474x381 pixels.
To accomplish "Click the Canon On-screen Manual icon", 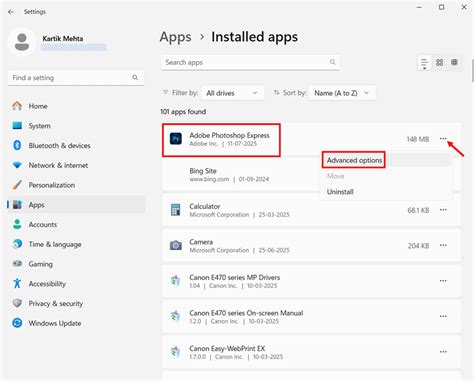I will tap(176, 316).
